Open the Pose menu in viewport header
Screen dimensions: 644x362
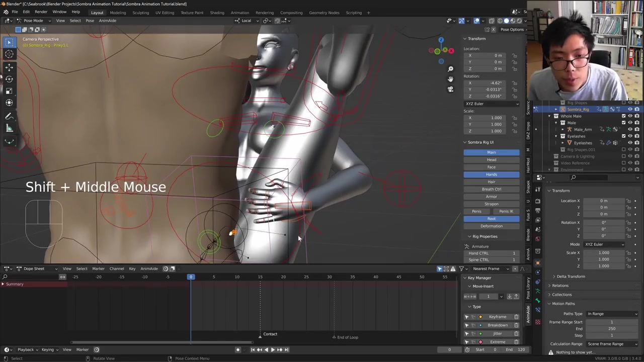pyautogui.click(x=90, y=21)
